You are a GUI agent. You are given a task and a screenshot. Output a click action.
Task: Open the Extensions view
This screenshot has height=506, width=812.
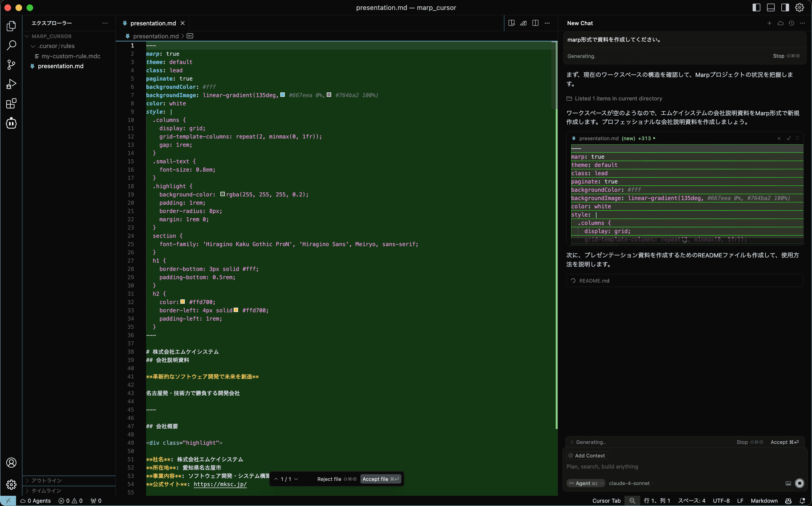[x=11, y=103]
